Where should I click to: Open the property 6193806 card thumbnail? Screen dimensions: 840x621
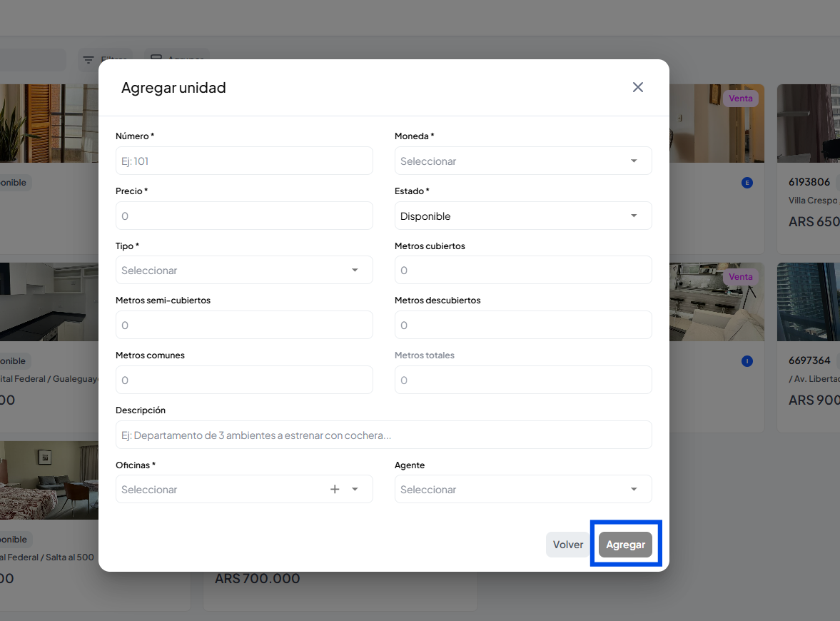click(808, 123)
